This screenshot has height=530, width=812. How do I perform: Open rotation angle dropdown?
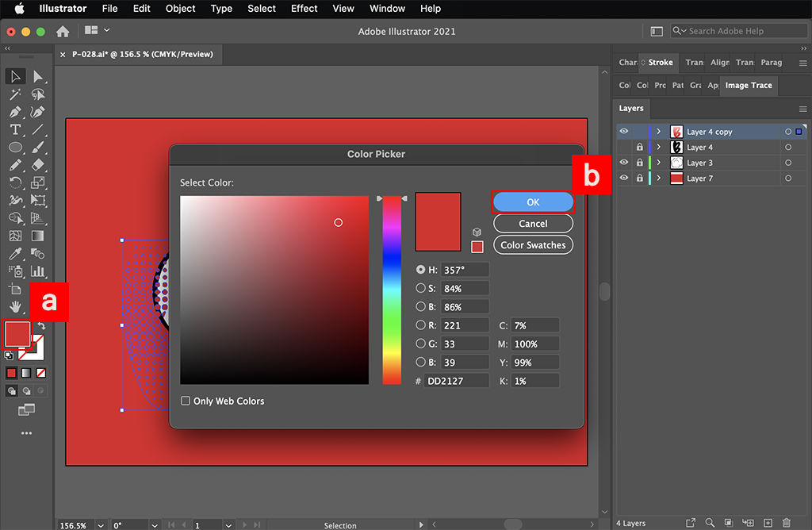pos(155,525)
